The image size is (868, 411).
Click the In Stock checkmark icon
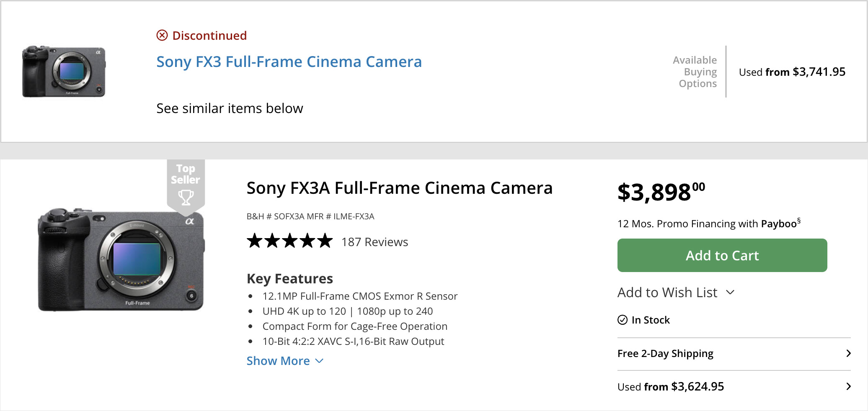(623, 320)
